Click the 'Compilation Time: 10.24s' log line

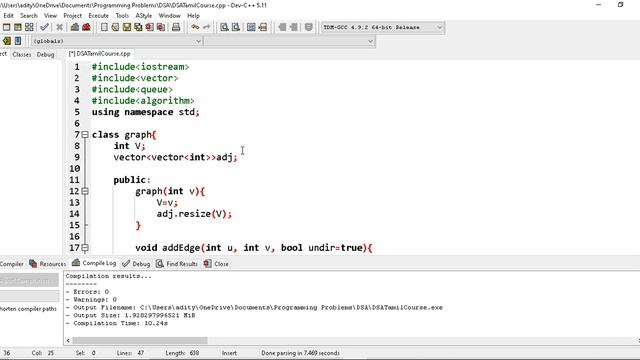tap(117, 323)
